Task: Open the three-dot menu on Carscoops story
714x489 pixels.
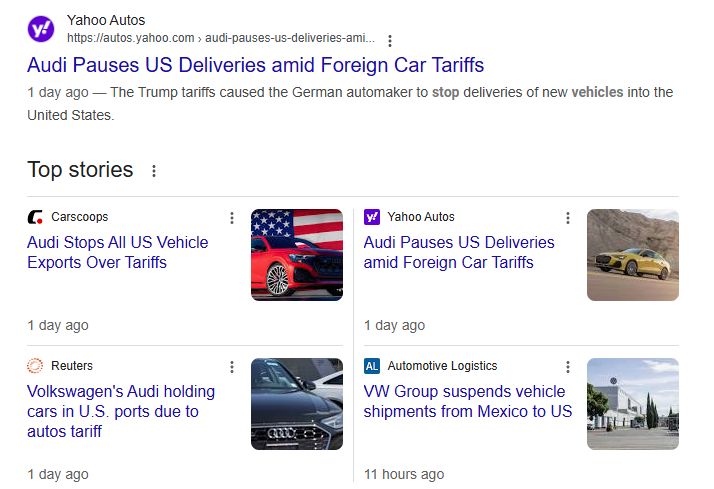Action: (232, 218)
